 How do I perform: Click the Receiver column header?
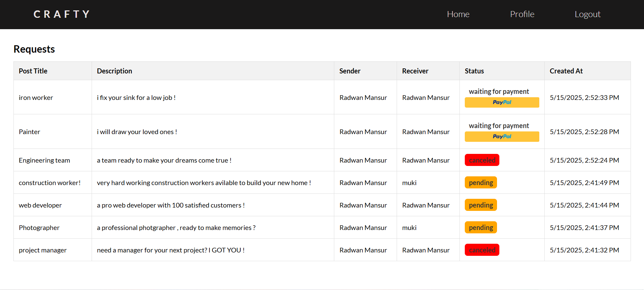[415, 71]
